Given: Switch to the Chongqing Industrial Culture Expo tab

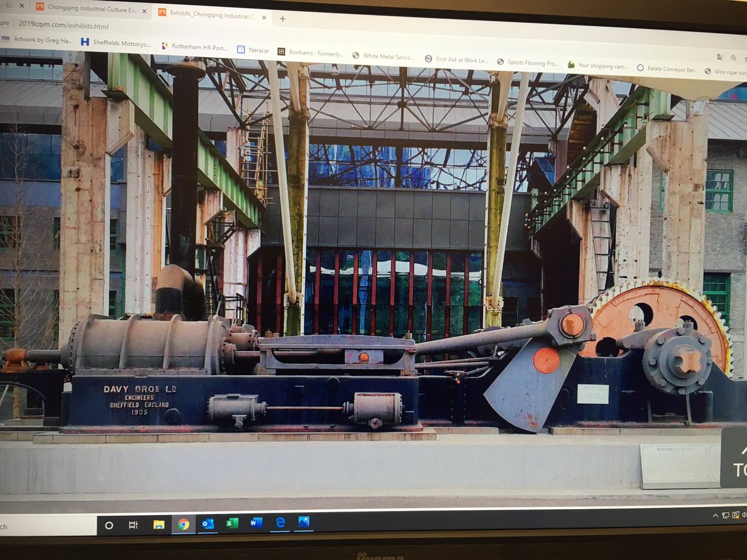Looking at the screenshot, I should pos(91,10).
